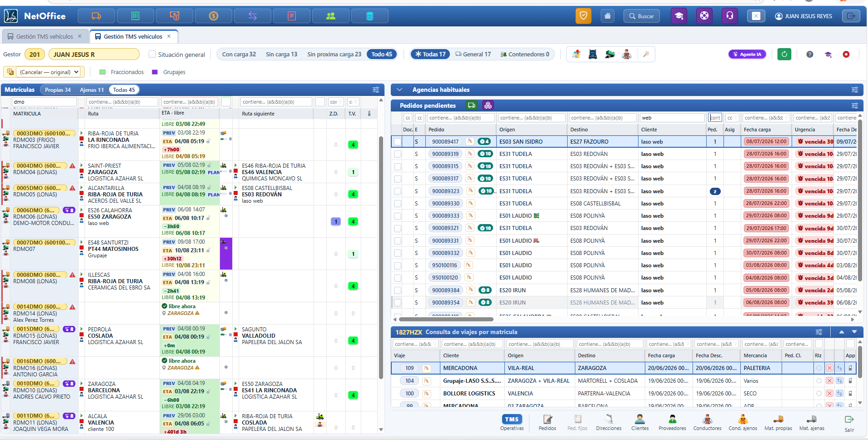868x440 pixels.
Task: Click the orange shield icon
Action: click(x=584, y=16)
